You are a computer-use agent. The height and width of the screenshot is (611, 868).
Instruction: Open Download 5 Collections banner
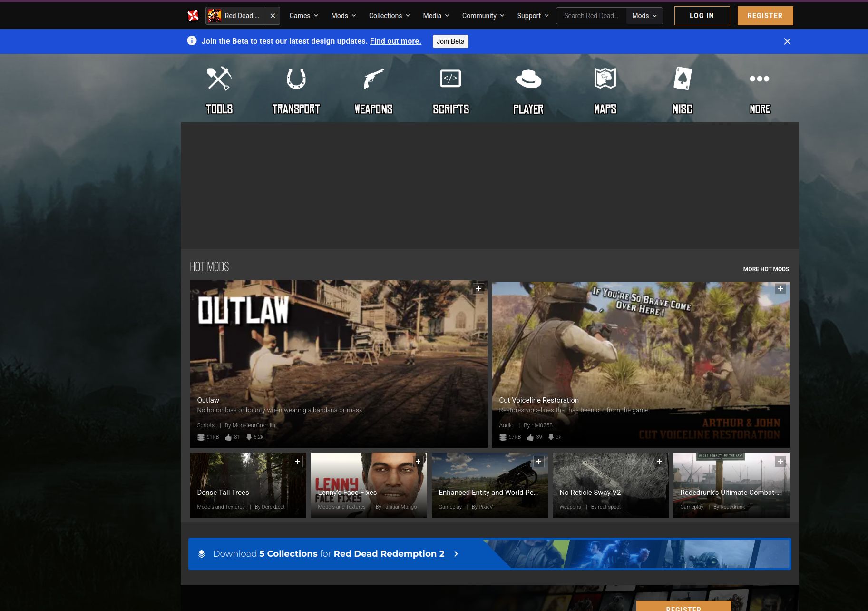pyautogui.click(x=489, y=554)
